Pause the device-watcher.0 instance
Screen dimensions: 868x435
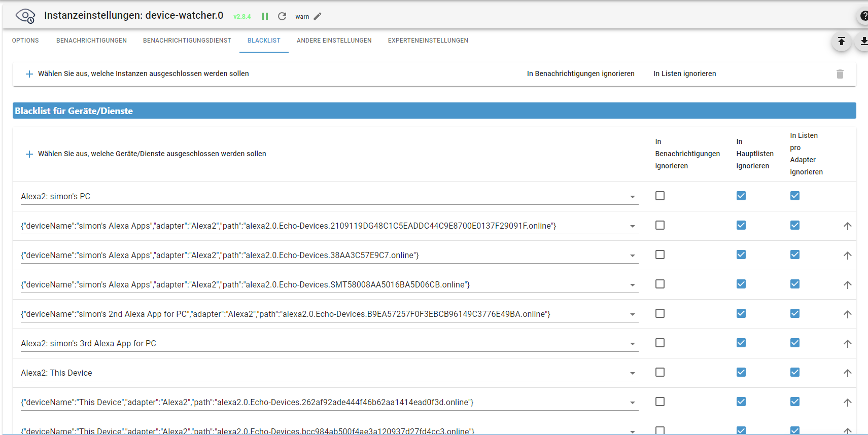click(265, 16)
